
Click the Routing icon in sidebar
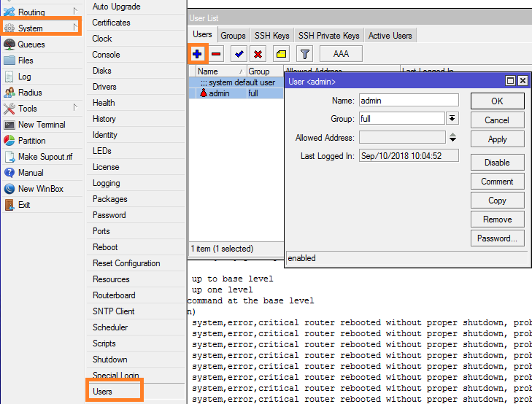pos(9,12)
